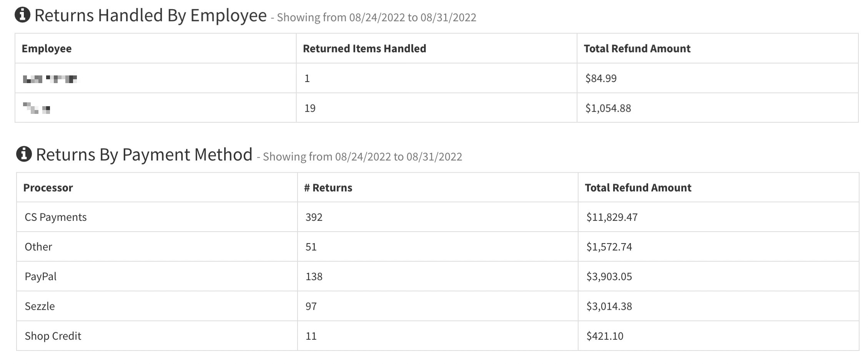Select the PayPal processor row
This screenshot has width=868, height=364.
(41, 277)
